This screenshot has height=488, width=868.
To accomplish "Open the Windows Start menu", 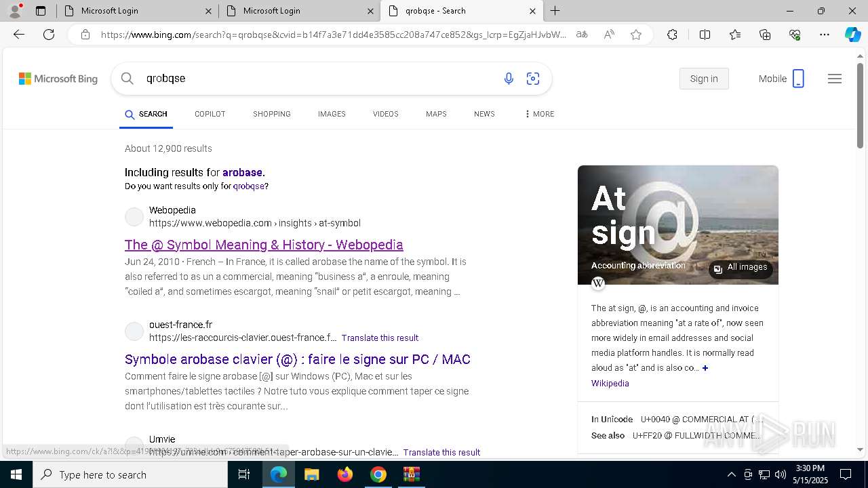I will coord(16,474).
